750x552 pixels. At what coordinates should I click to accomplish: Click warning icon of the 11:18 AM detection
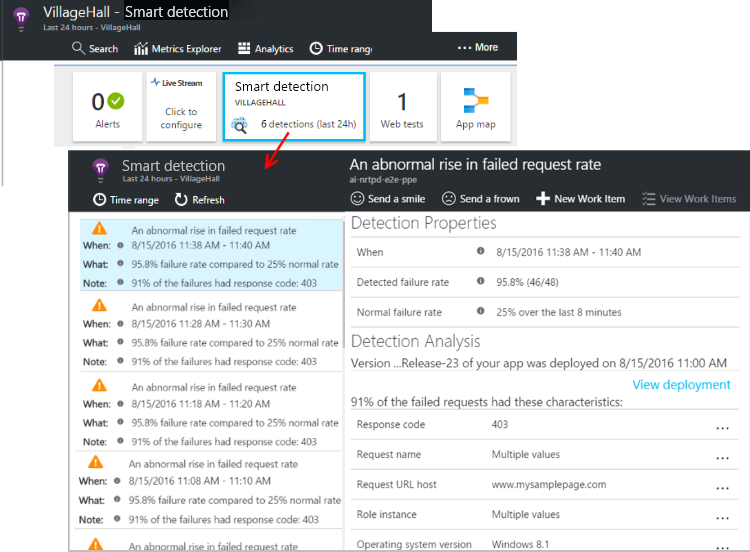(x=99, y=385)
